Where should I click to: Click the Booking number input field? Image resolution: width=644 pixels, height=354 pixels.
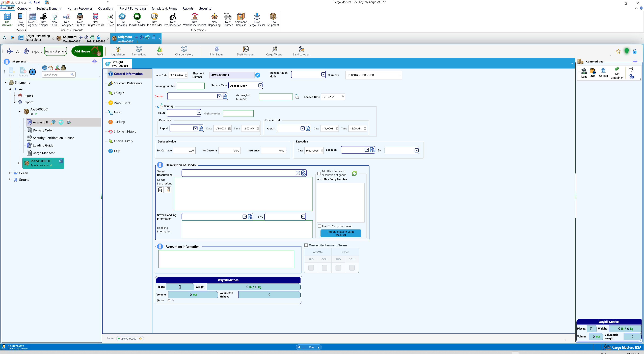pos(191,86)
